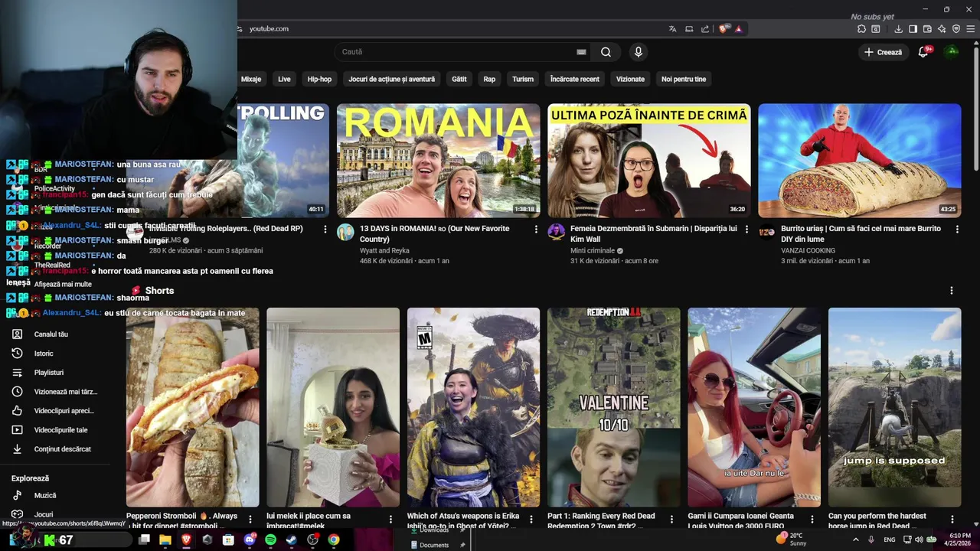The width and height of the screenshot is (980, 551).
Task: Open the Minti criminale channel link
Action: (x=593, y=250)
